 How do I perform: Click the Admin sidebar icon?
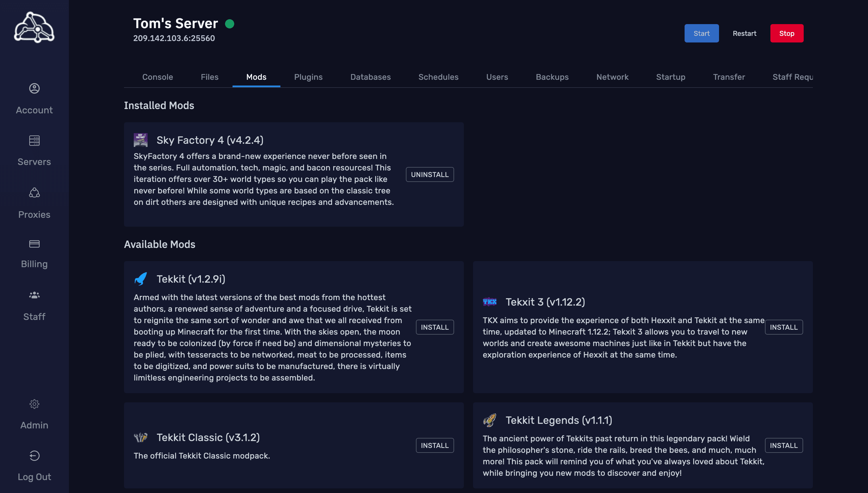[x=34, y=403]
